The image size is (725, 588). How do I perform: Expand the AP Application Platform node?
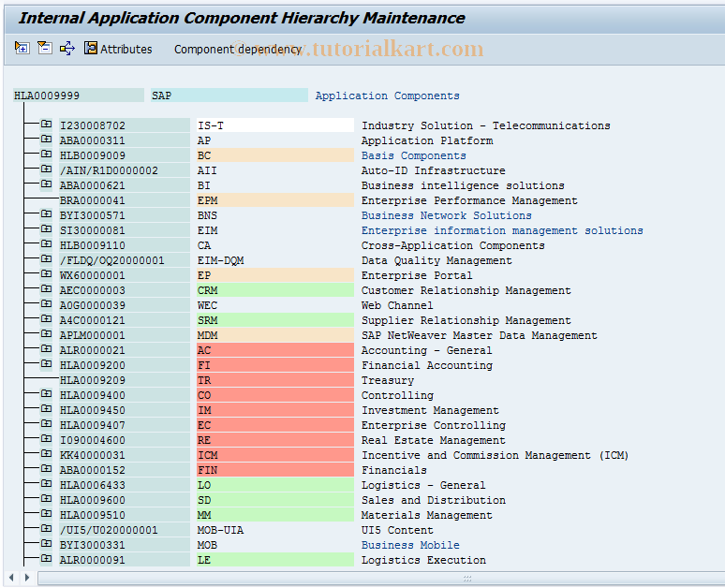point(46,140)
